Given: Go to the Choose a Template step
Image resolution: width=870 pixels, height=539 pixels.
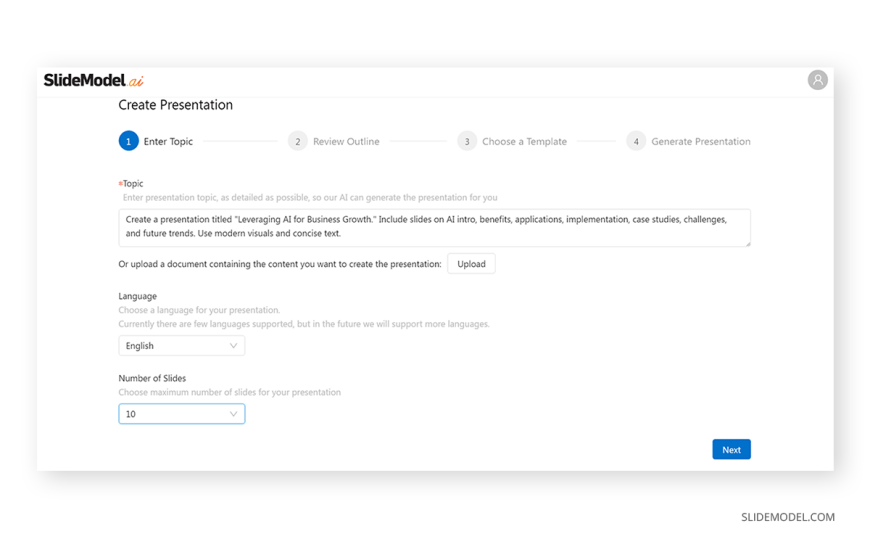Looking at the screenshot, I should tap(524, 142).
